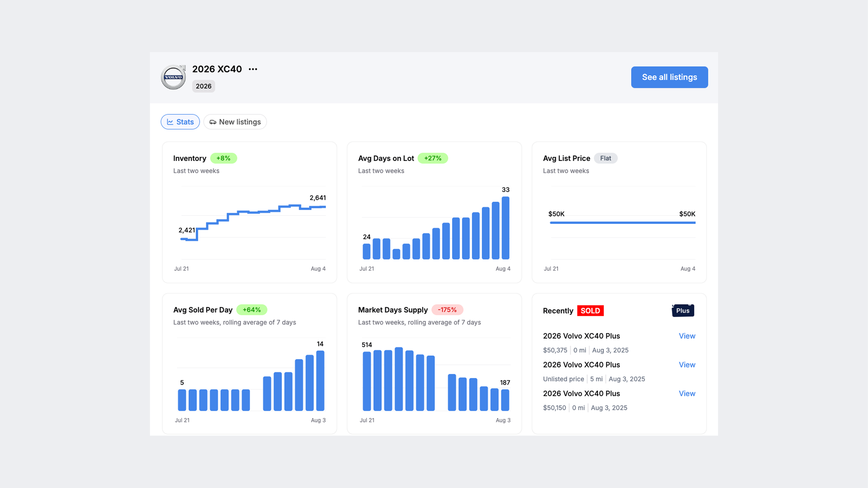Click the red SOLD badge
This screenshot has width=868, height=488.
point(590,310)
